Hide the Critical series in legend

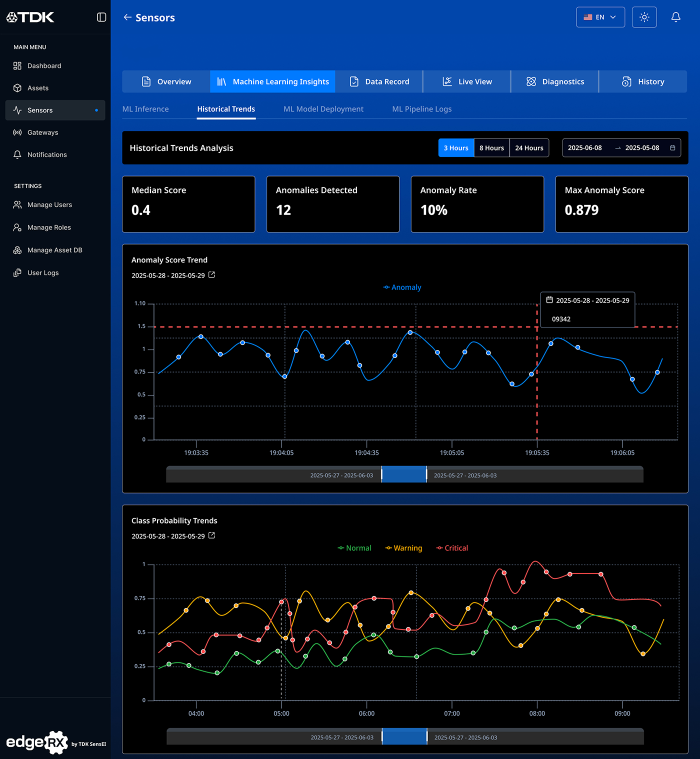(x=452, y=548)
